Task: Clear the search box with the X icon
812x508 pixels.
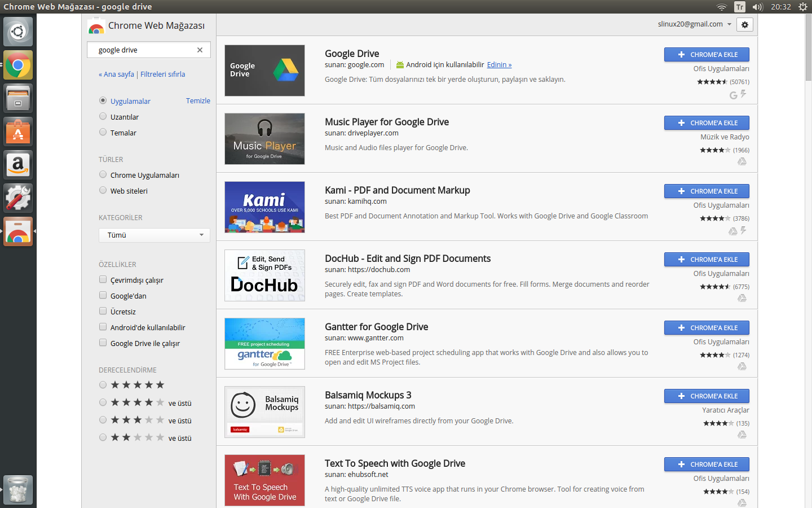Action: pyautogui.click(x=200, y=50)
